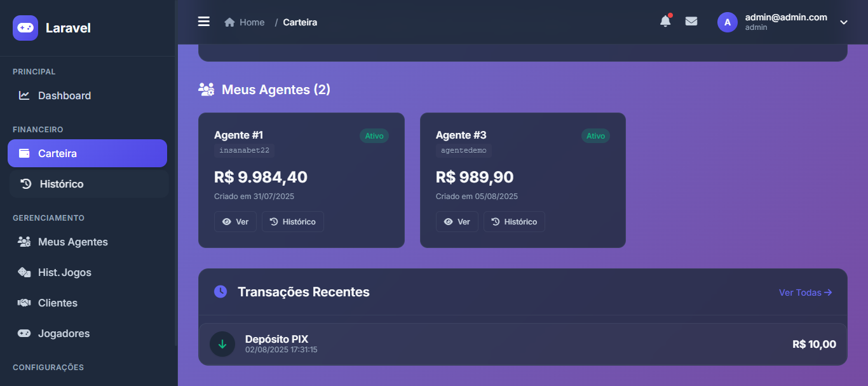Click the Histórico clock icon in sidebar

click(x=24, y=183)
